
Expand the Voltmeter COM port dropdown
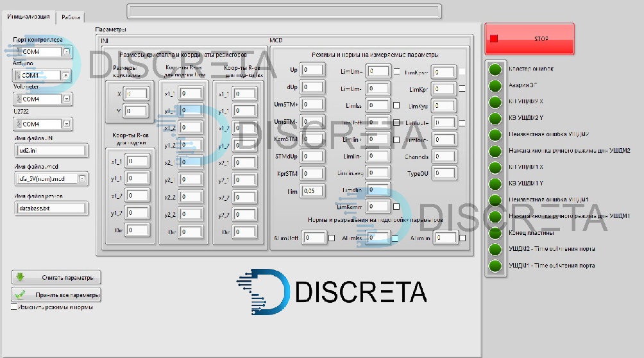(x=65, y=99)
